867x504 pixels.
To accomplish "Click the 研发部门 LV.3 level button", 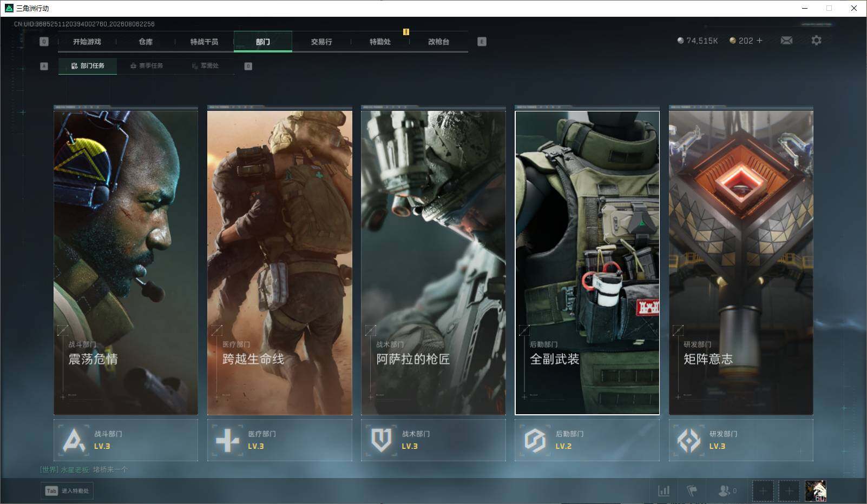I will (x=741, y=440).
